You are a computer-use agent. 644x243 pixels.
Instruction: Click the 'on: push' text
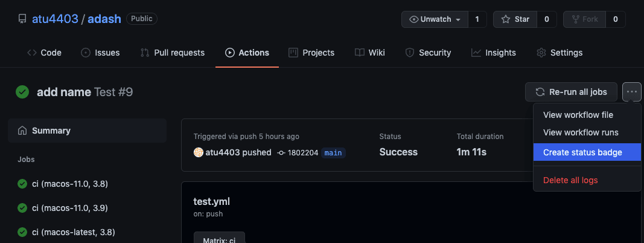208,214
